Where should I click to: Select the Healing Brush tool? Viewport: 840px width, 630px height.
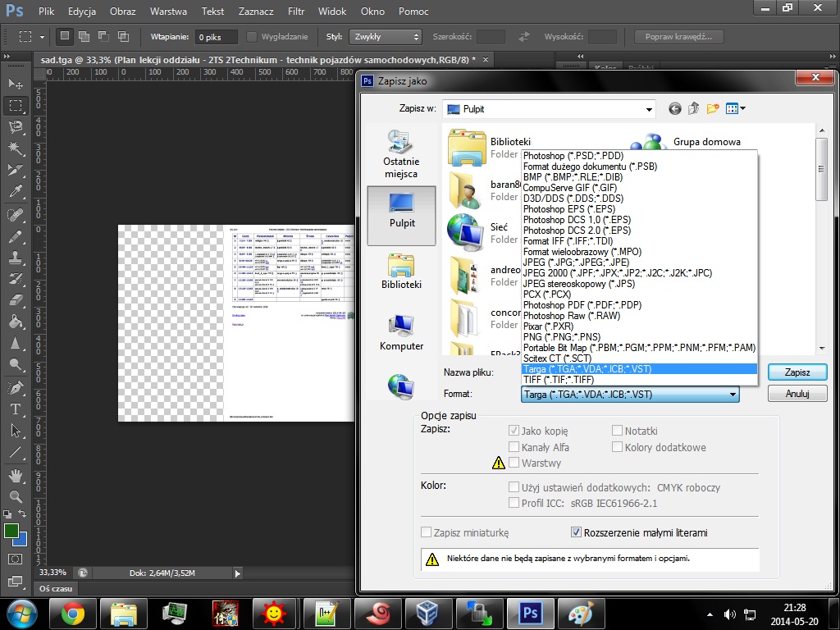point(16,215)
